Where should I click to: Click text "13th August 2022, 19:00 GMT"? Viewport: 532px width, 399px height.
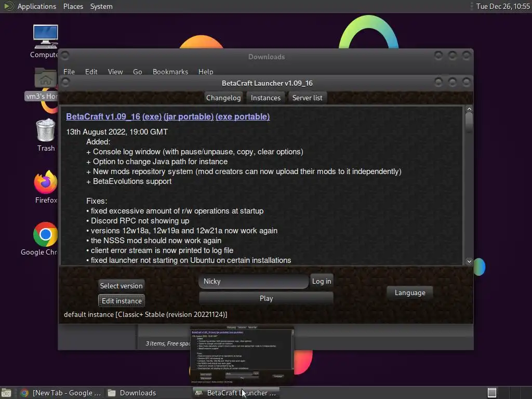117,132
